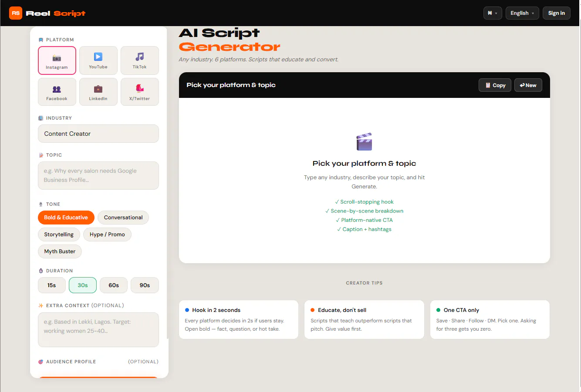Click the Industry field showing Content Creator

[x=98, y=134]
